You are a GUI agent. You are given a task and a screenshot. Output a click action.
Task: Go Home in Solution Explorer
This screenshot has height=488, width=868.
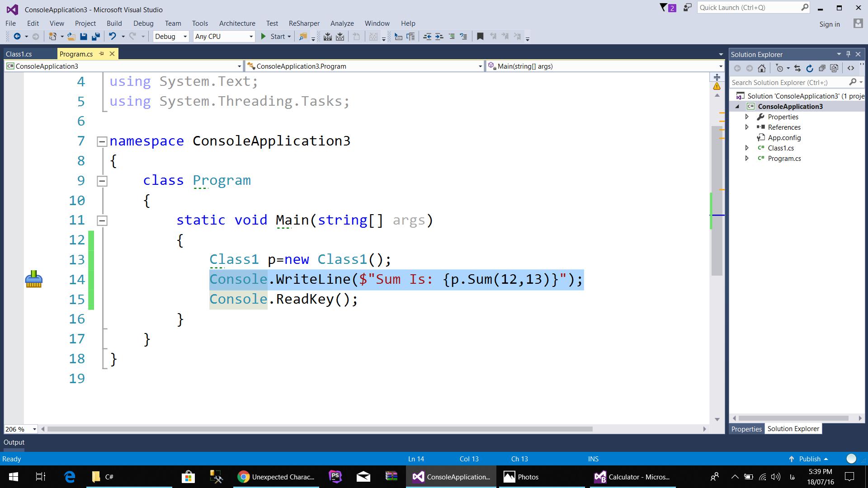click(762, 68)
